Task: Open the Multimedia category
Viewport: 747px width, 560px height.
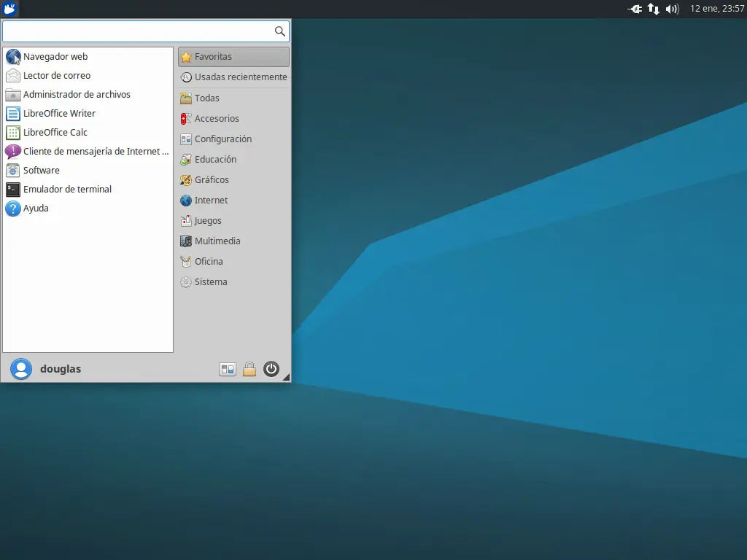Action: (233, 241)
